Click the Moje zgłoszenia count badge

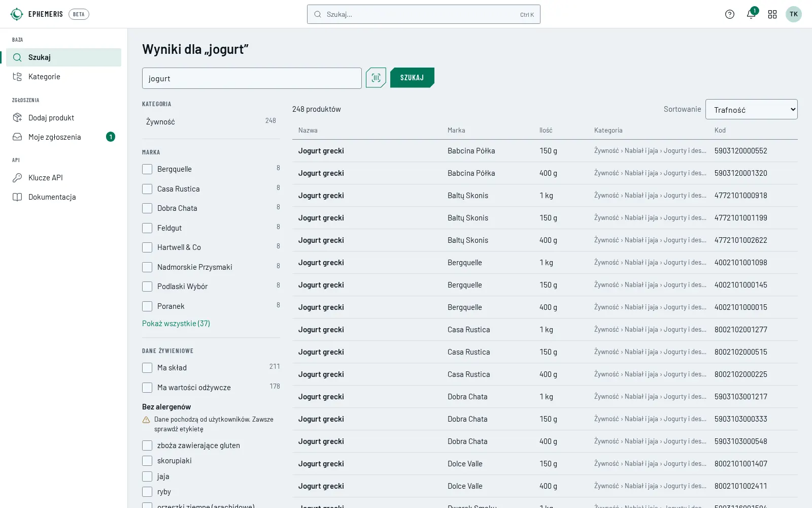111,137
